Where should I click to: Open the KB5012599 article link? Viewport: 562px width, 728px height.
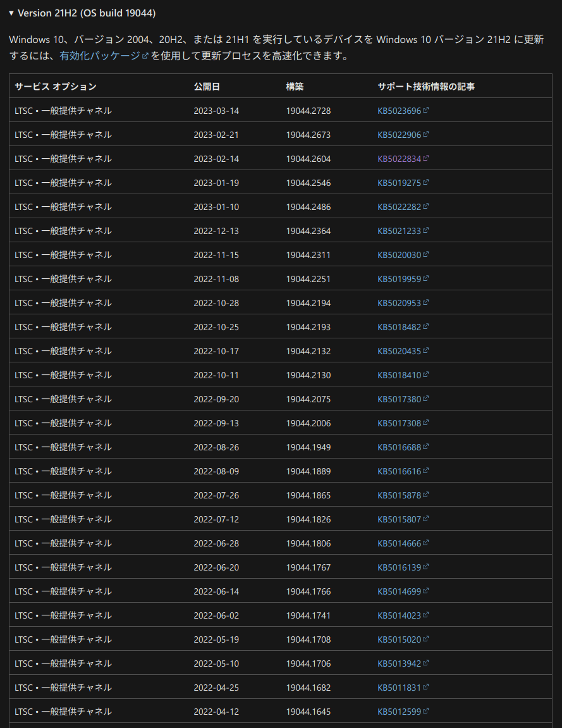point(399,712)
